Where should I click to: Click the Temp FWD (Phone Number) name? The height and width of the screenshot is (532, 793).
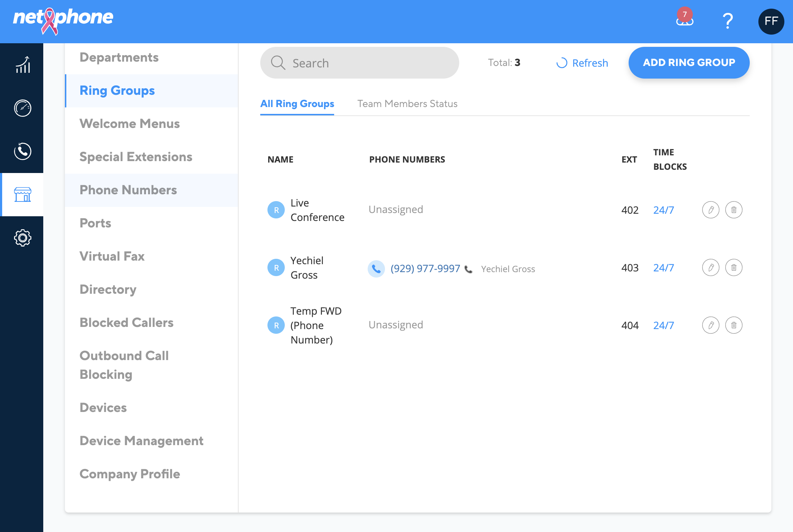[316, 325]
